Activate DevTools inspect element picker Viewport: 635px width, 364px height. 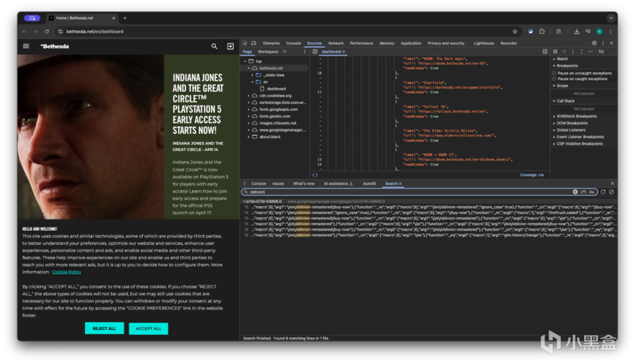click(x=245, y=44)
